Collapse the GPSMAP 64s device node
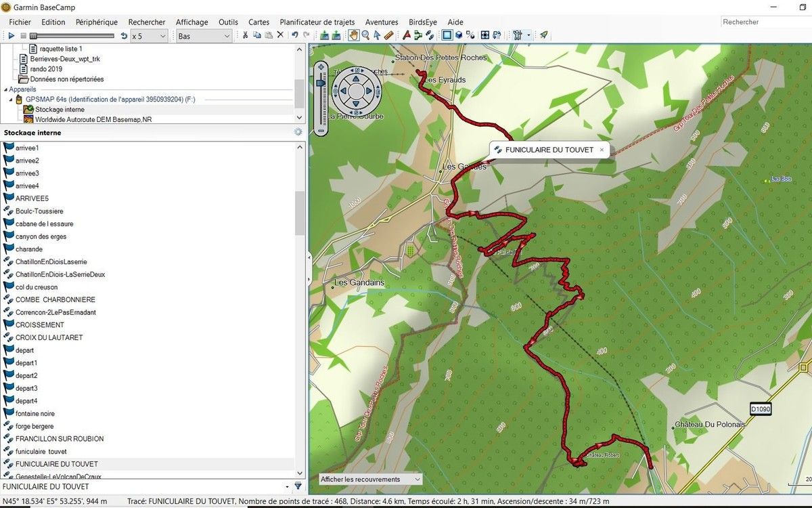The width and height of the screenshot is (812, 508). 12,100
